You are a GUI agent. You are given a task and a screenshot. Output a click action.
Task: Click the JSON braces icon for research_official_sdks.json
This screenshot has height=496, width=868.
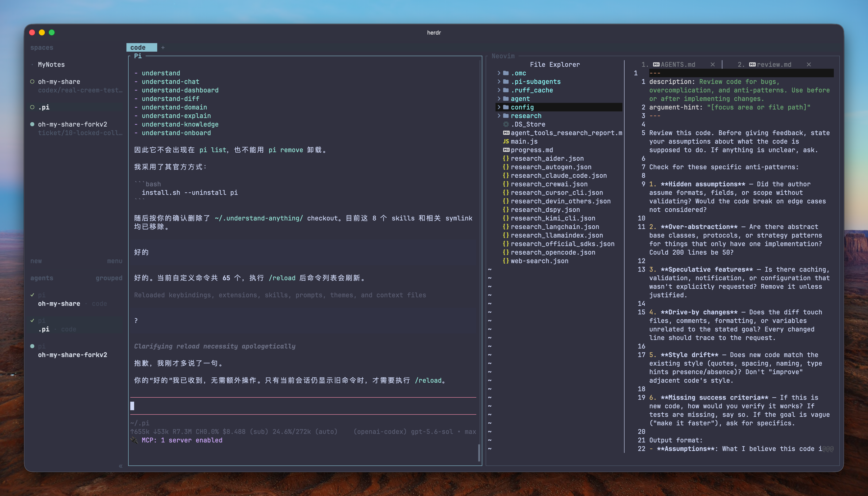coord(506,244)
